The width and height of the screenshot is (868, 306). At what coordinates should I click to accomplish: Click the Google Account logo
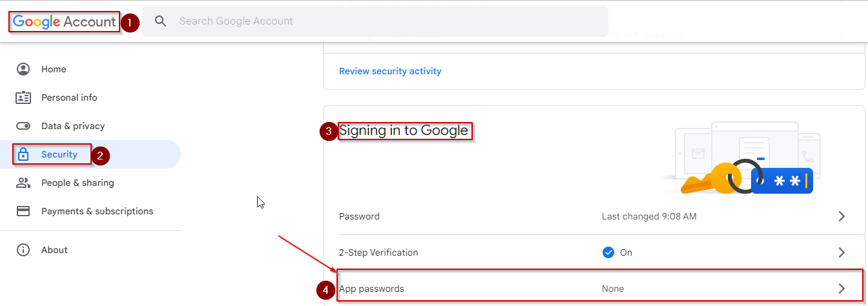tap(64, 21)
